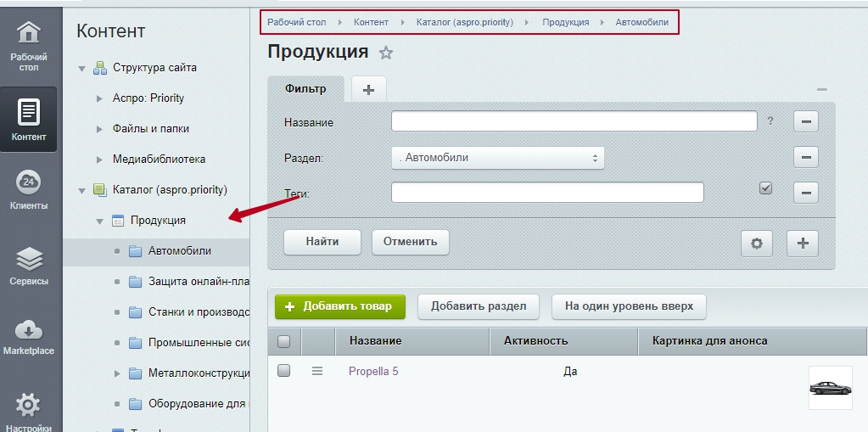Show help for the Название field
The height and width of the screenshot is (432, 868).
pyautogui.click(x=770, y=121)
